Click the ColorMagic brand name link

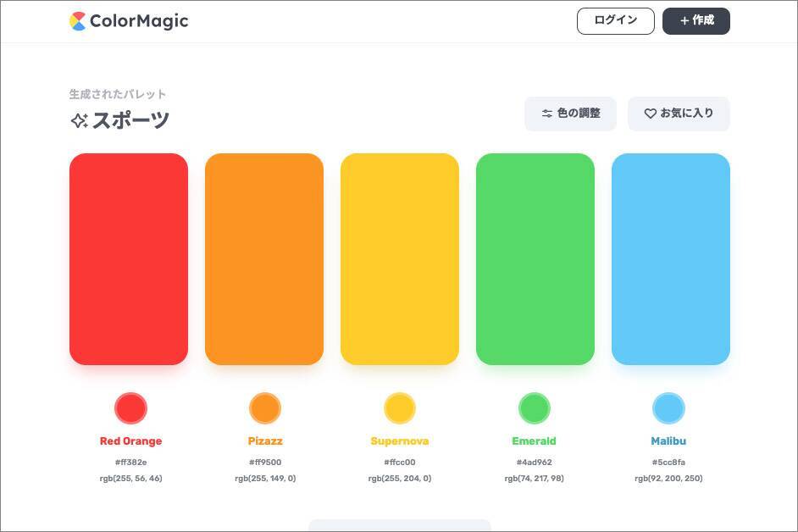click(x=141, y=21)
